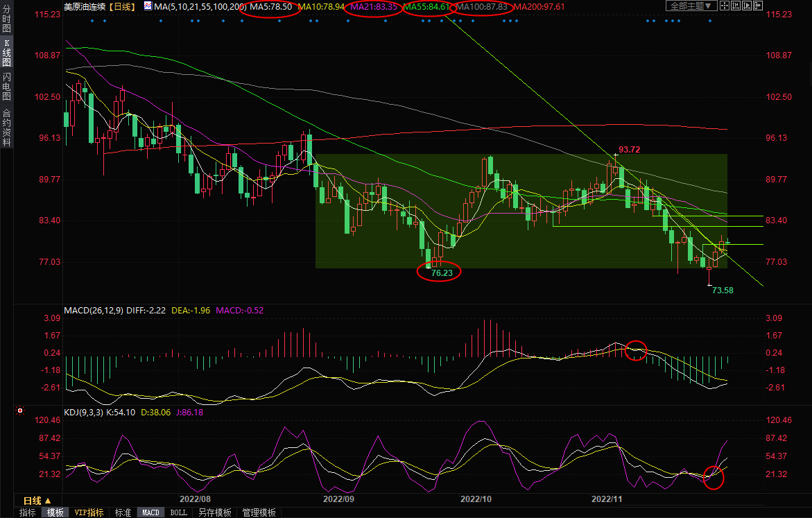Select the MACD template
The width and height of the screenshot is (812, 518).
pyautogui.click(x=150, y=512)
